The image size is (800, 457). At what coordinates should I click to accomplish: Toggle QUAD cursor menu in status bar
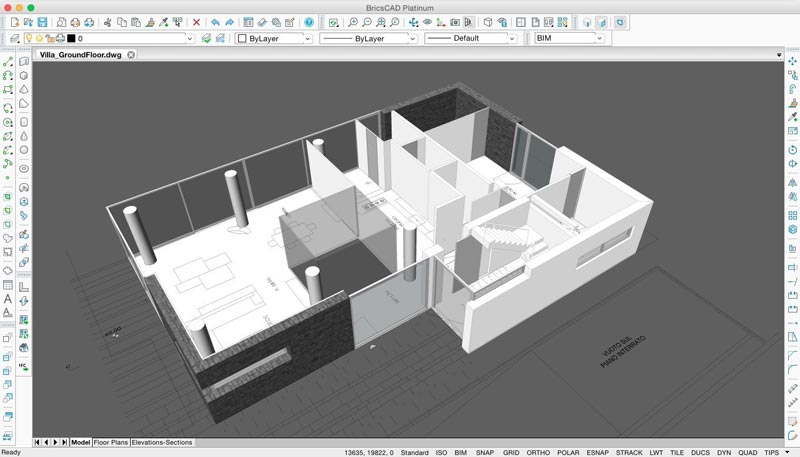pos(747,452)
